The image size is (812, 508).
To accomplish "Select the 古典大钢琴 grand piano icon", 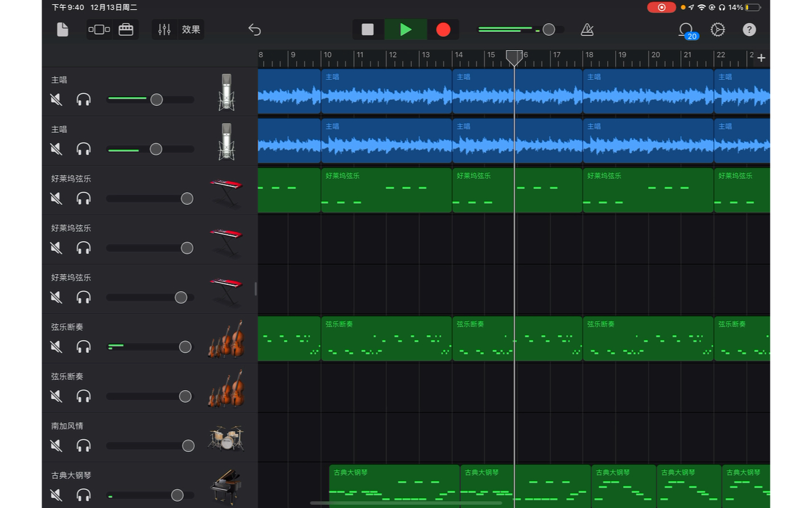I will (x=226, y=487).
